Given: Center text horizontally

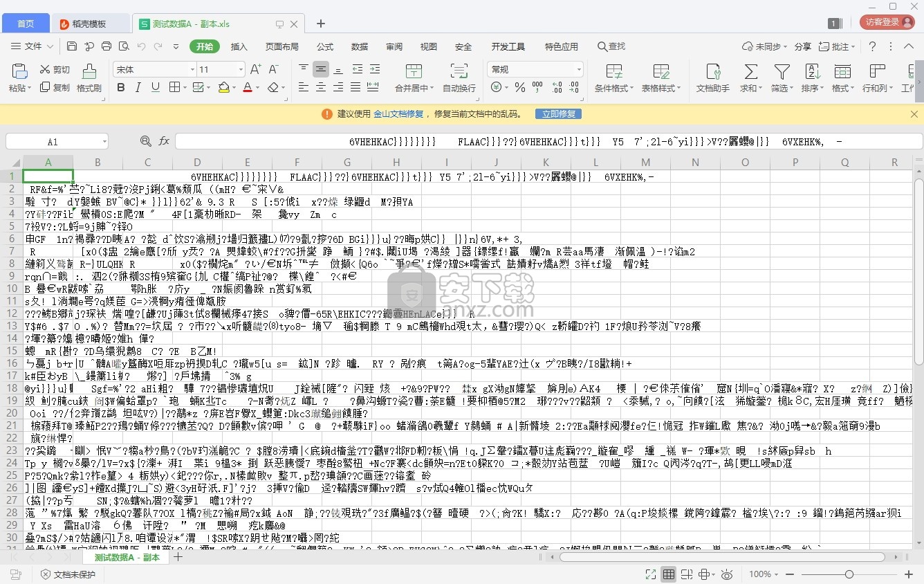Looking at the screenshot, I should 321,88.
